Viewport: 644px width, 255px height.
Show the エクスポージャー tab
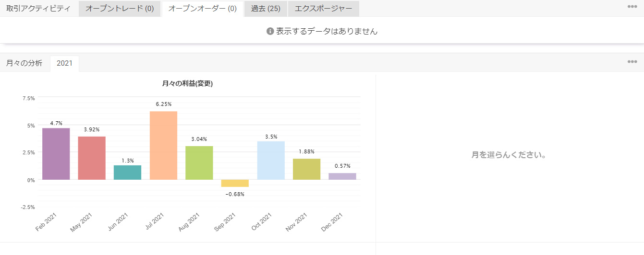[323, 9]
